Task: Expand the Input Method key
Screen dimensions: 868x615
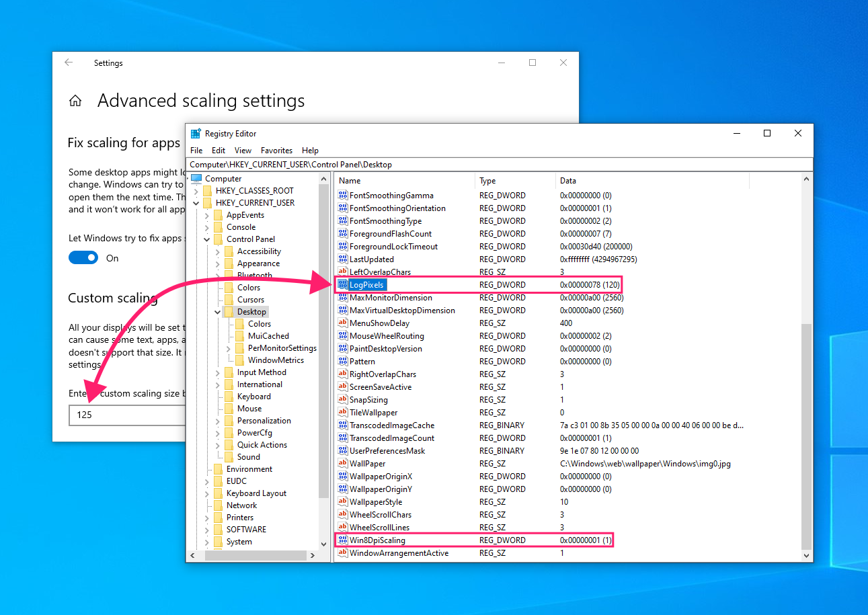Action: pos(217,372)
